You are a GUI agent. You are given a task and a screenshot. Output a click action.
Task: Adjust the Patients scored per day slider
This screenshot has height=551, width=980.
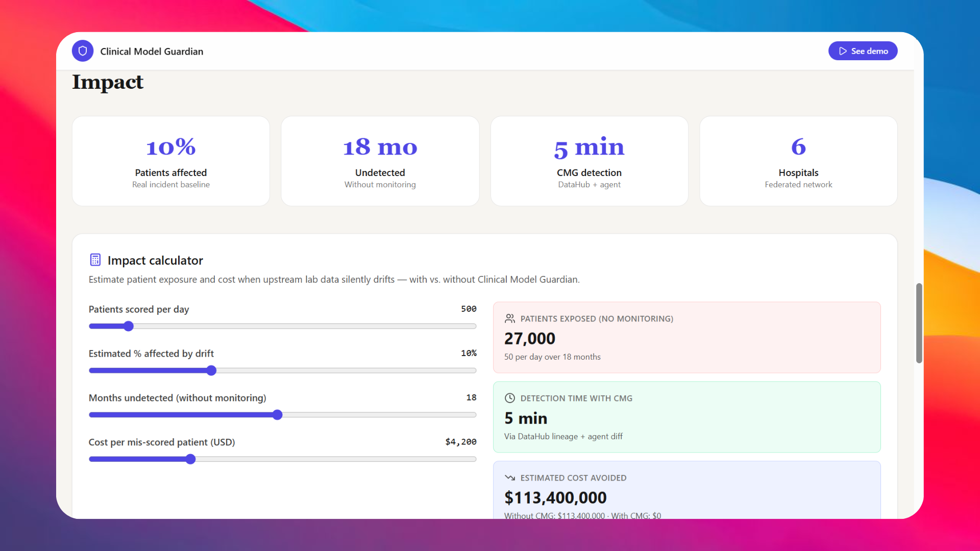click(x=282, y=327)
